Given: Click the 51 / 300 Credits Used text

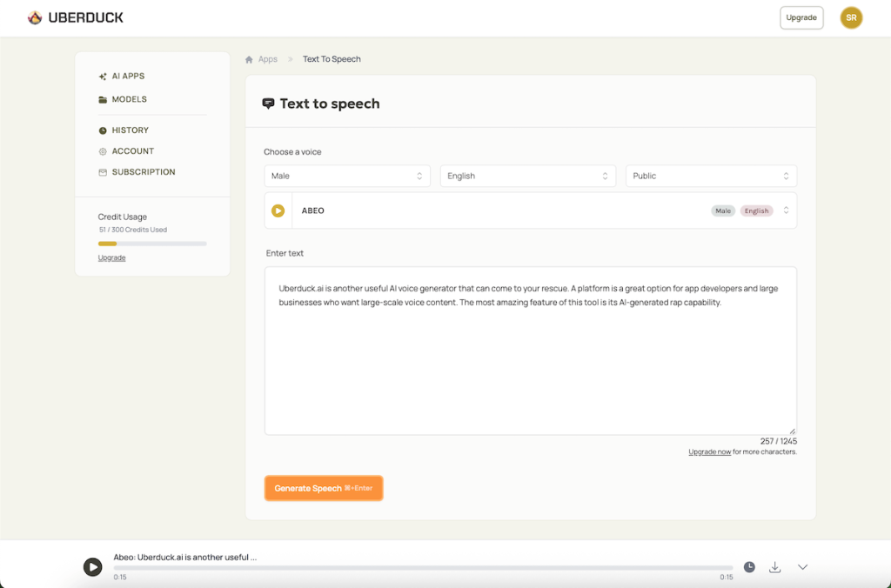Looking at the screenshot, I should (x=133, y=231).
